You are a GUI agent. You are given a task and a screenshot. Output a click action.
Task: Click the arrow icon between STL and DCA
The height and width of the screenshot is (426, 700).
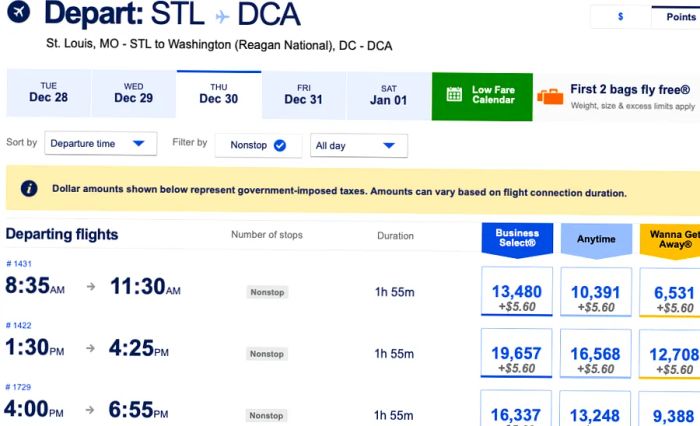click(222, 17)
